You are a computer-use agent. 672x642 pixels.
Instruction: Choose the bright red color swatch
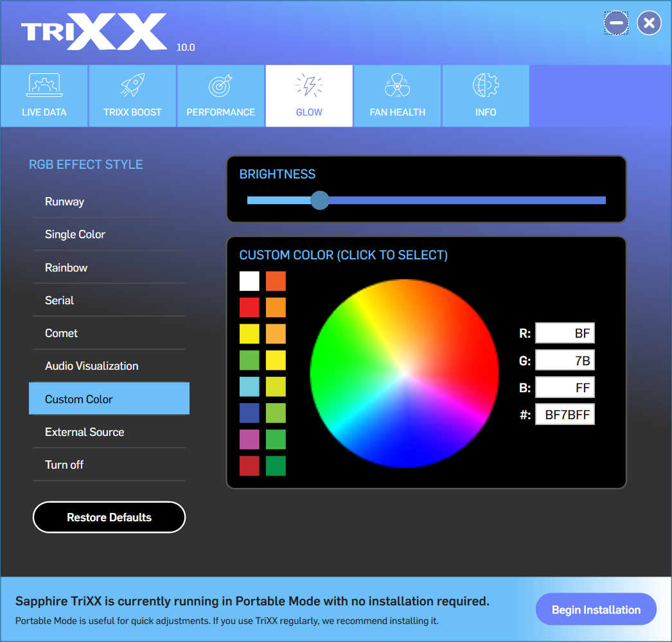tap(249, 308)
